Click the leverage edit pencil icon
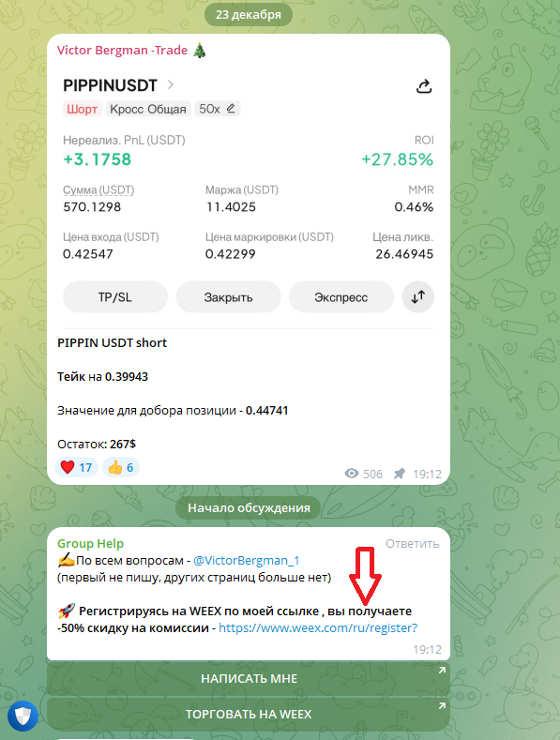This screenshot has height=740, width=560. click(x=231, y=109)
